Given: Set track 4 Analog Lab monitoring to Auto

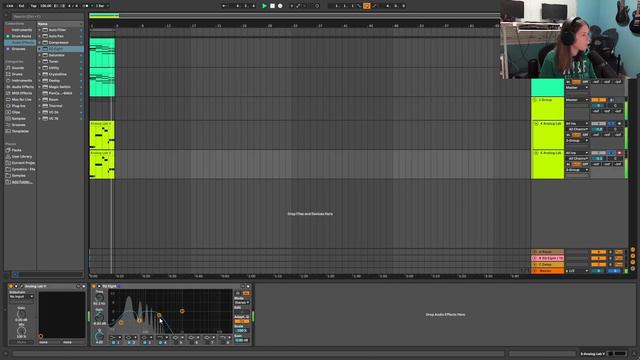Looking at the screenshot, I should pyautogui.click(x=576, y=135).
